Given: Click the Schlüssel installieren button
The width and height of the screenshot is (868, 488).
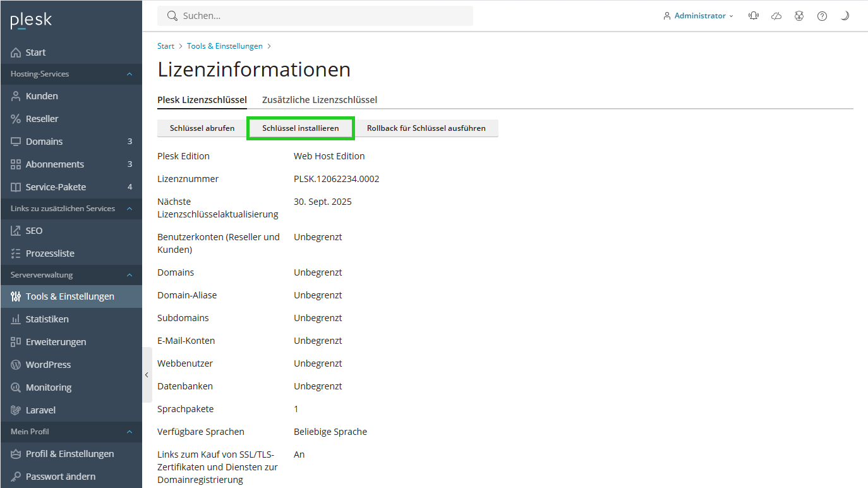Looking at the screenshot, I should [x=301, y=128].
